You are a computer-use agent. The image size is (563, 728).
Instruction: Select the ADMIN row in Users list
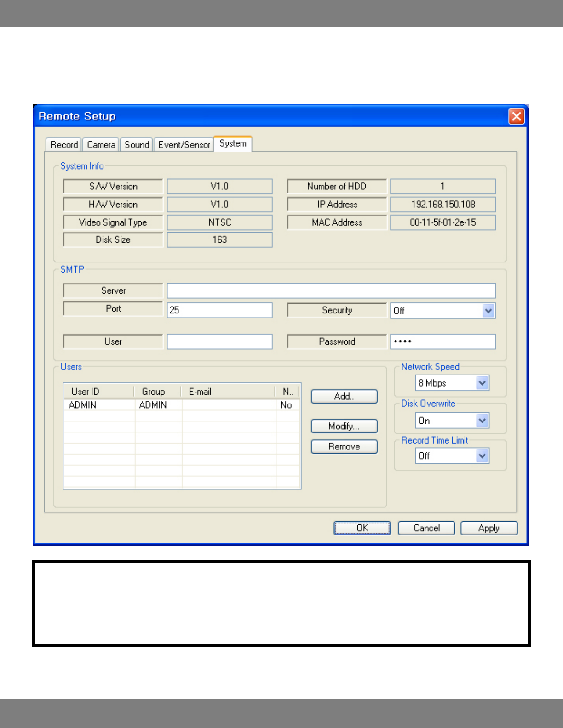click(x=181, y=405)
